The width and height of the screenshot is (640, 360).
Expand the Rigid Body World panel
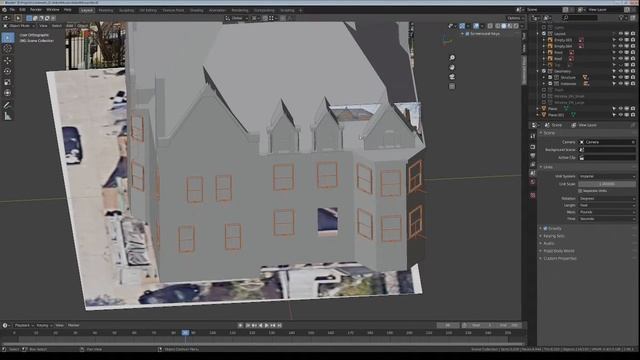pos(558,251)
